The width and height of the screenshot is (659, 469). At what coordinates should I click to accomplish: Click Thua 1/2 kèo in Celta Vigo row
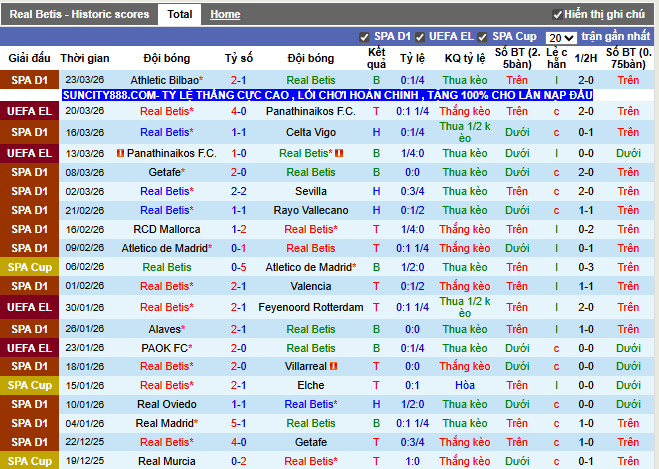tap(465, 132)
